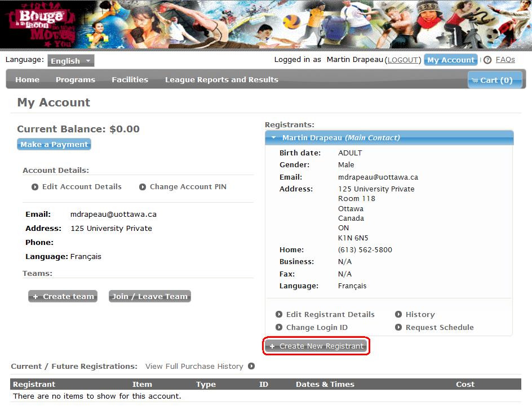The image size is (532, 415).
Task: Click arrow icon beside Edit Account Details
Action: [x=35, y=187]
